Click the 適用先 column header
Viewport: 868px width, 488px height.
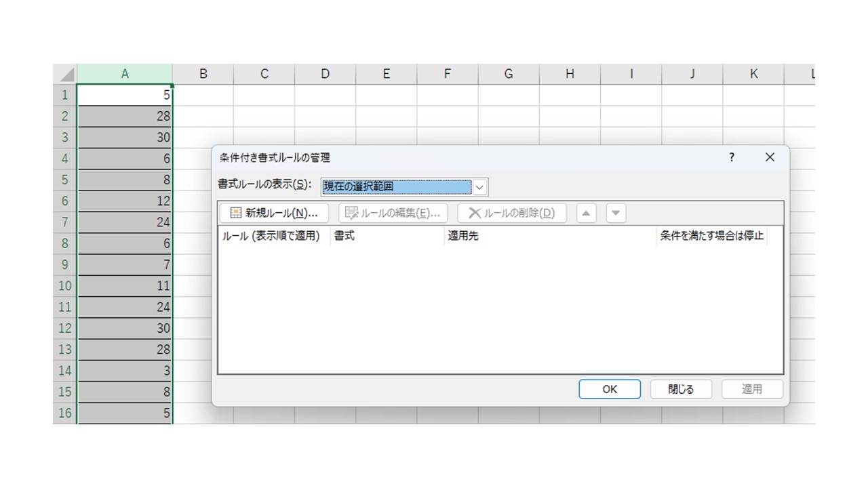coord(550,236)
